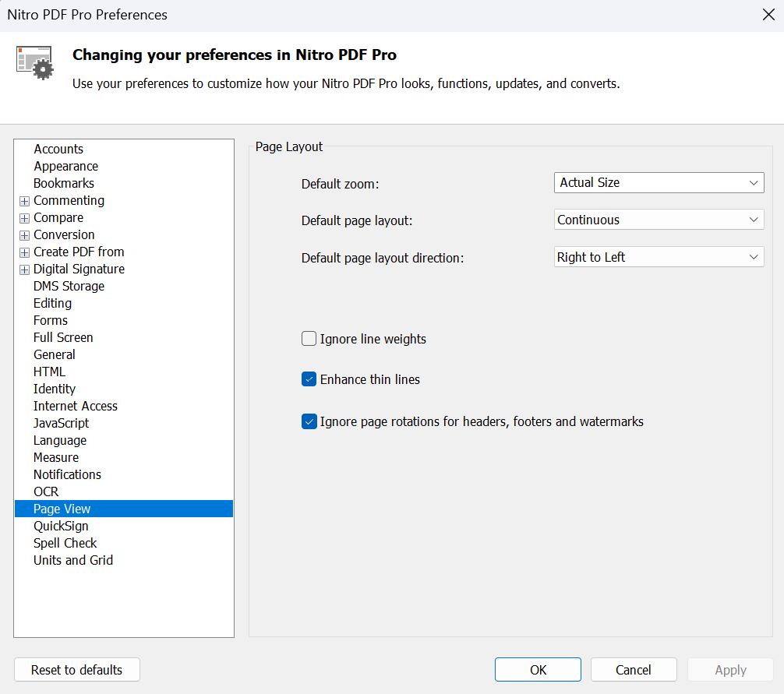Choose the Compare category label
The image size is (784, 694).
[58, 217]
